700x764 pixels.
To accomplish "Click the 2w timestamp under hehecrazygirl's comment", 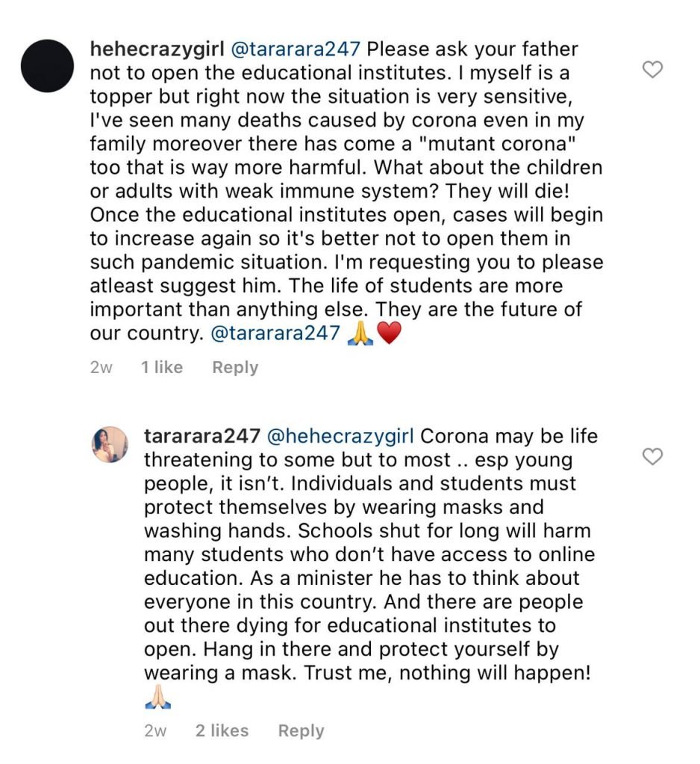I will [x=101, y=367].
